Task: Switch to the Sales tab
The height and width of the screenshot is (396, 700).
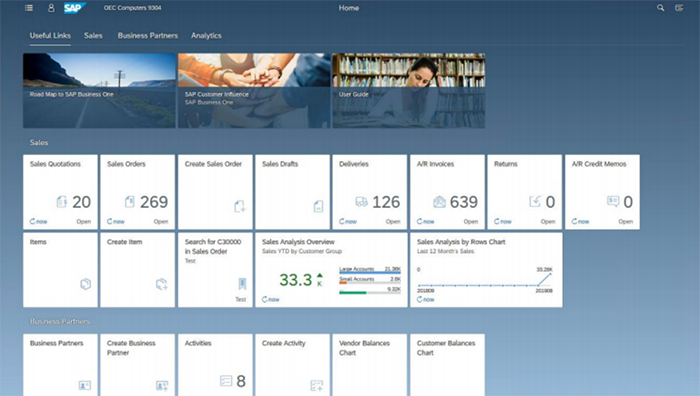Action: click(93, 36)
